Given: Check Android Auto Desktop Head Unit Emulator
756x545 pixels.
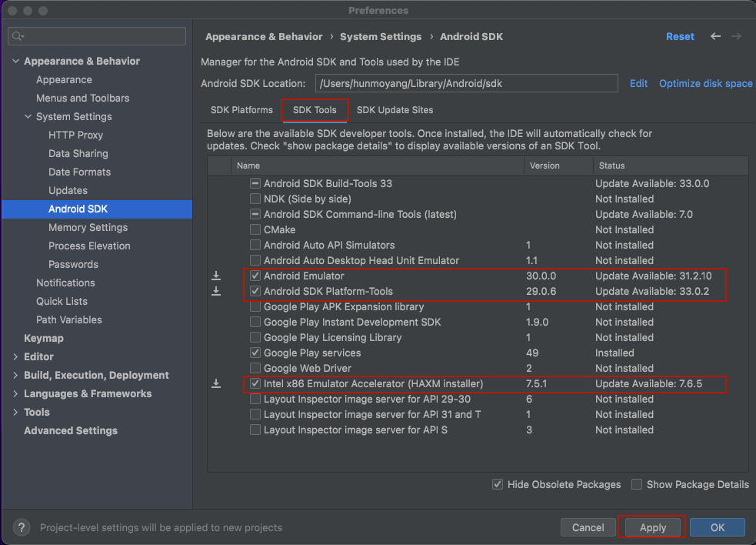Looking at the screenshot, I should [255, 261].
